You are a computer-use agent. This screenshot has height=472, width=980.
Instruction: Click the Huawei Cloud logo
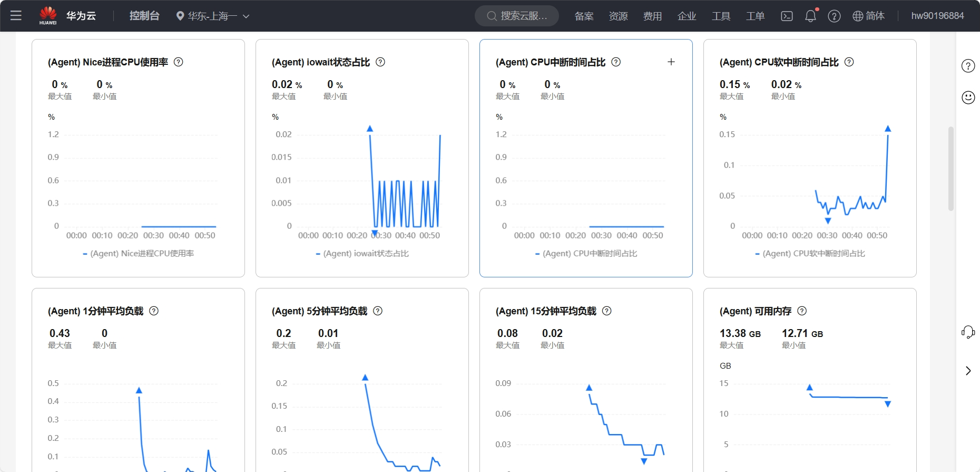point(67,16)
